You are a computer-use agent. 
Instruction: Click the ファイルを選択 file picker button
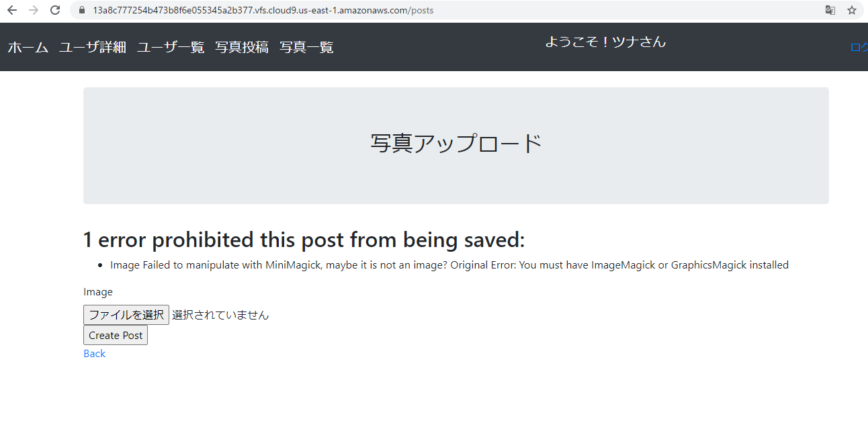[126, 314]
